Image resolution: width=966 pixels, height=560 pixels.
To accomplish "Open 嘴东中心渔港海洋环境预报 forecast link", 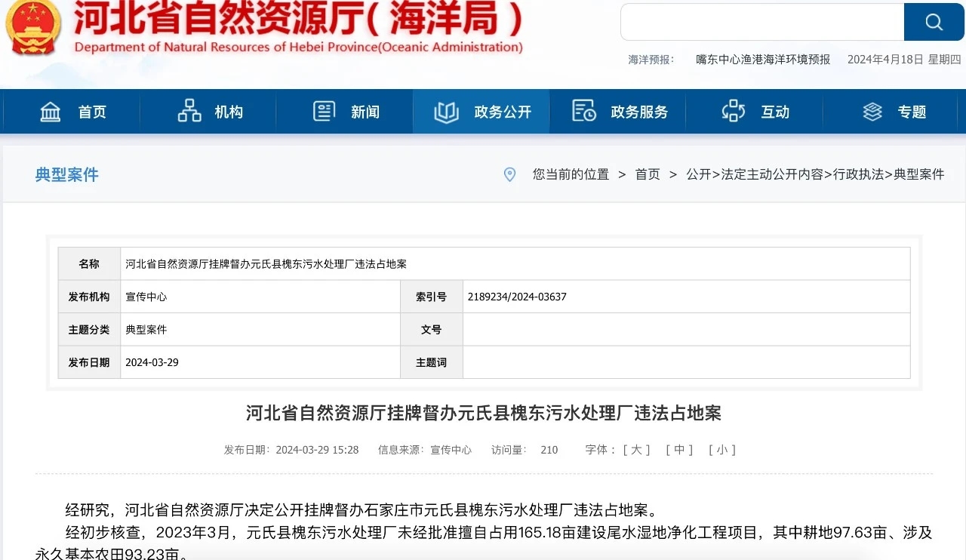I will pos(763,60).
